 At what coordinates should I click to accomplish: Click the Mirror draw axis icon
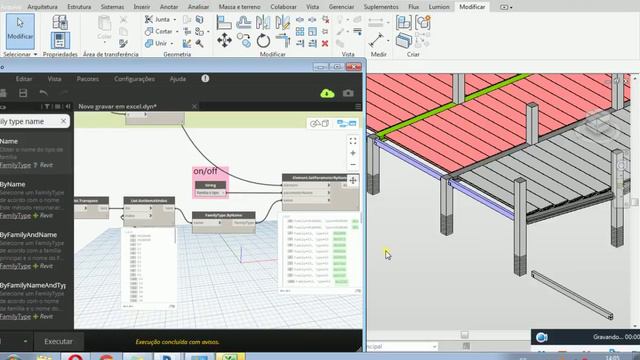coord(282,22)
